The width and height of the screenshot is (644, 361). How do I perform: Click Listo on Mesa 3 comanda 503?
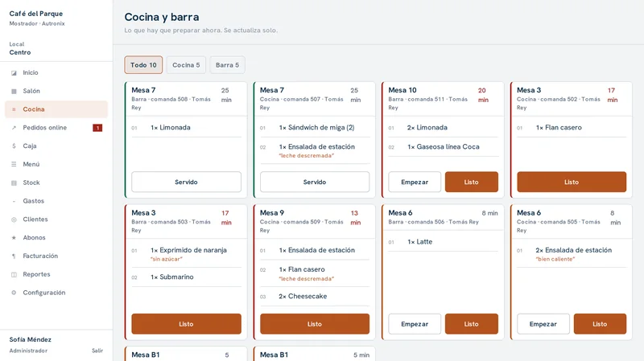click(x=186, y=324)
